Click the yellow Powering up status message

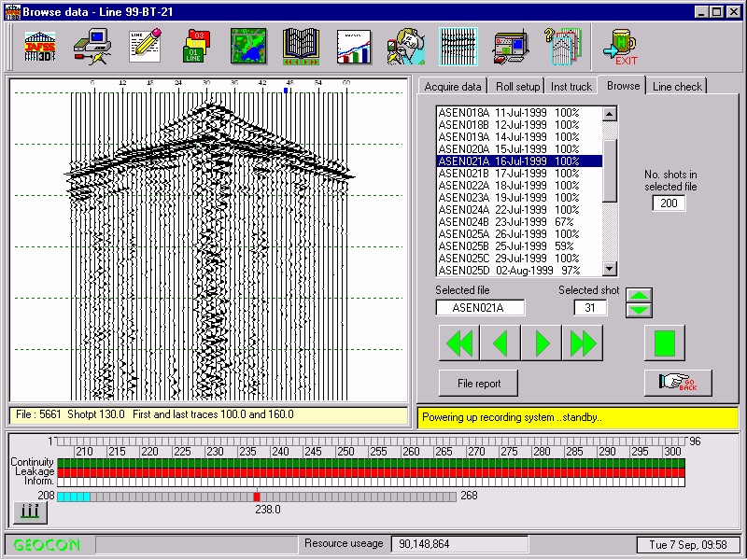[x=577, y=417]
